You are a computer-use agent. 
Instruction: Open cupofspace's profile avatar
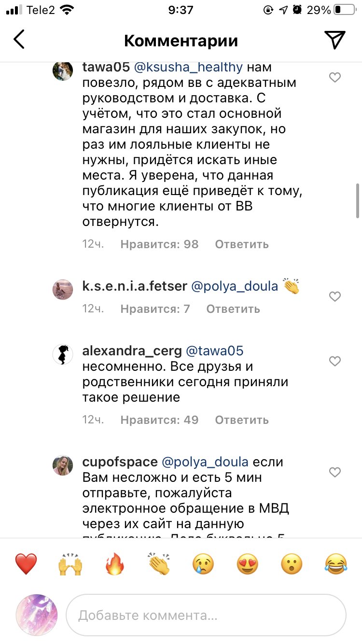[x=63, y=465]
